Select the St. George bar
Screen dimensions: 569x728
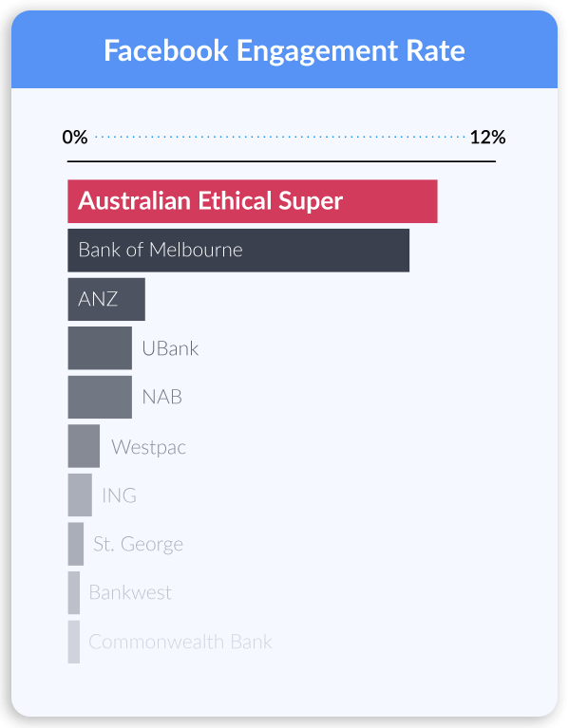(x=76, y=544)
